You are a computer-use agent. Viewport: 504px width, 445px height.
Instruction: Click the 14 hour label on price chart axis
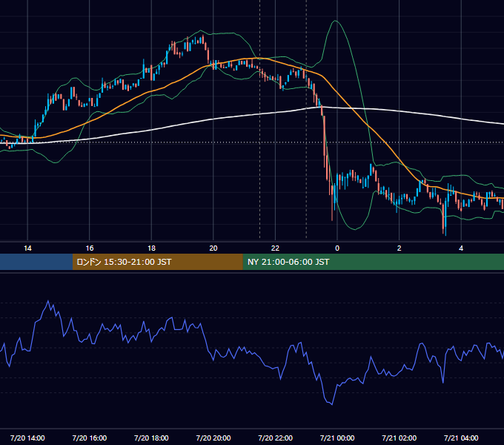pyautogui.click(x=27, y=248)
